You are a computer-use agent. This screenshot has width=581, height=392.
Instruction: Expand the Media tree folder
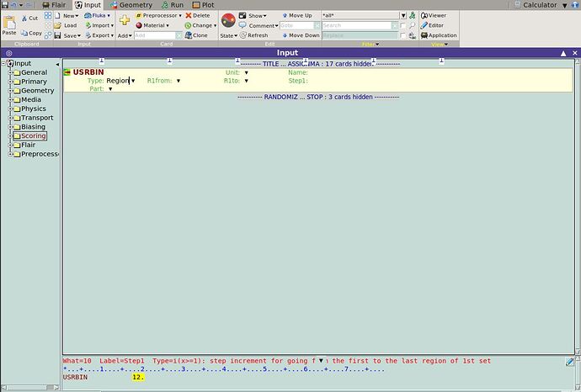[x=10, y=99]
